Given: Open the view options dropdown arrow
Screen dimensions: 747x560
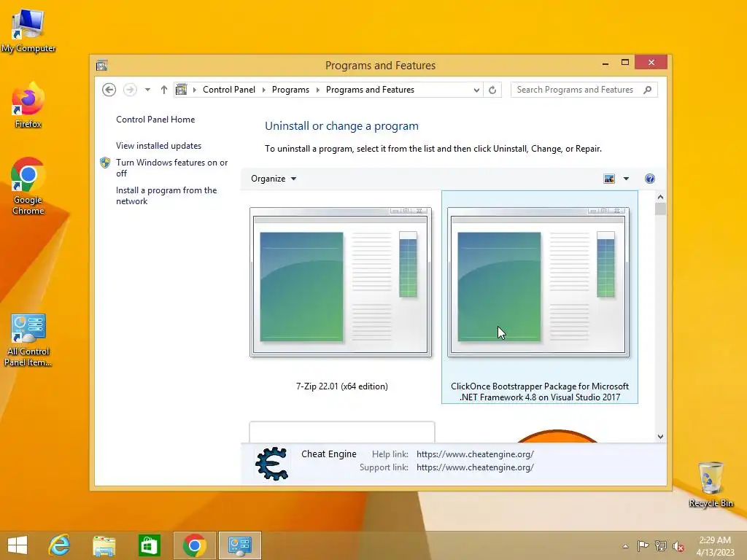Looking at the screenshot, I should [x=626, y=179].
